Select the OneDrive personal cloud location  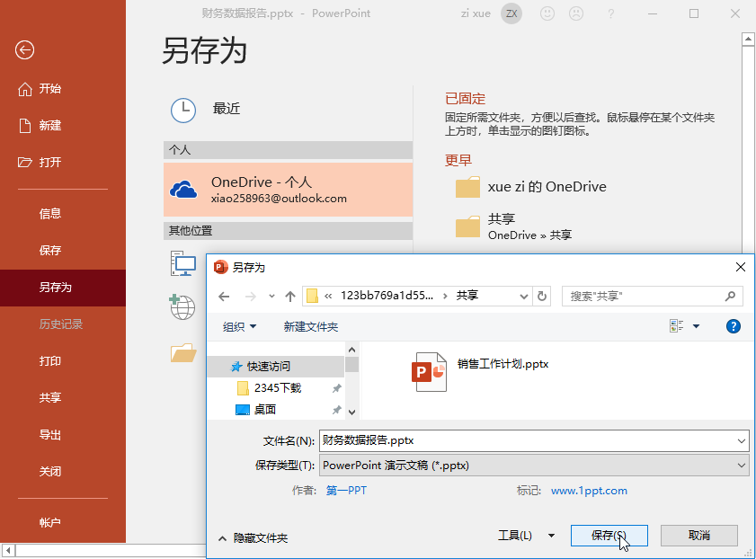coord(288,190)
